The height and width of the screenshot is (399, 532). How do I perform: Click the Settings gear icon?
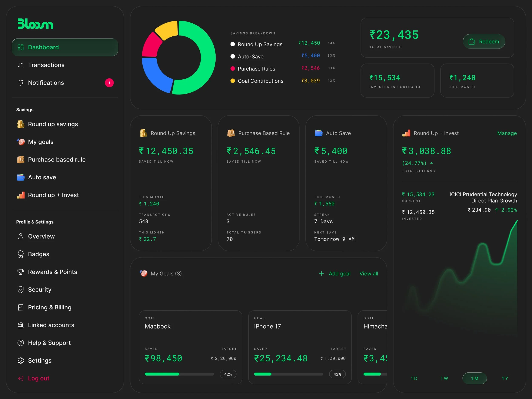(21, 360)
